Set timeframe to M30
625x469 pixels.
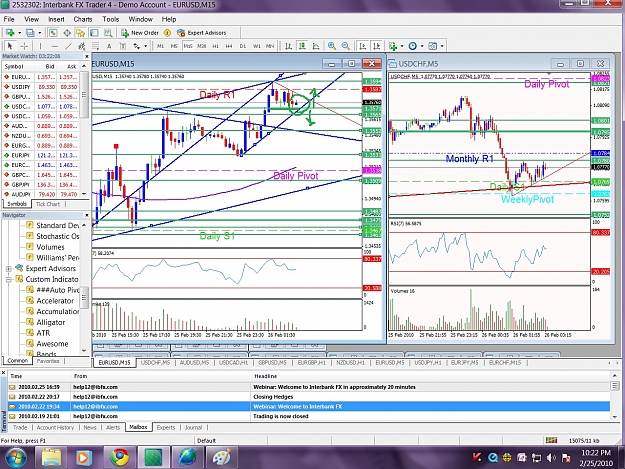coord(202,46)
